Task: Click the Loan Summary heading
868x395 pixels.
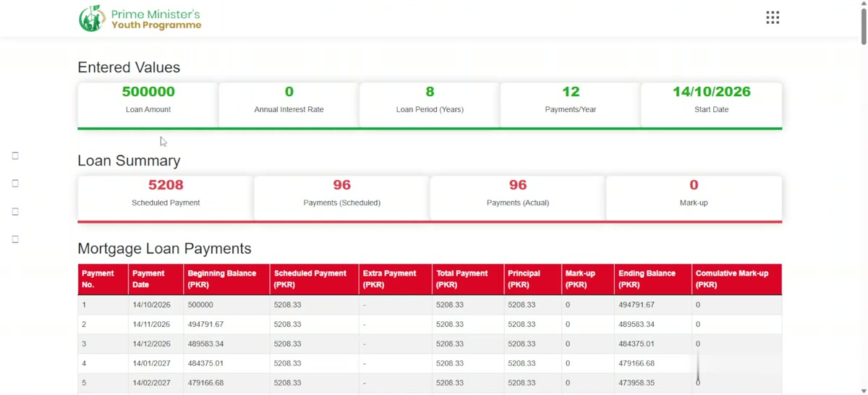Action: click(x=129, y=161)
